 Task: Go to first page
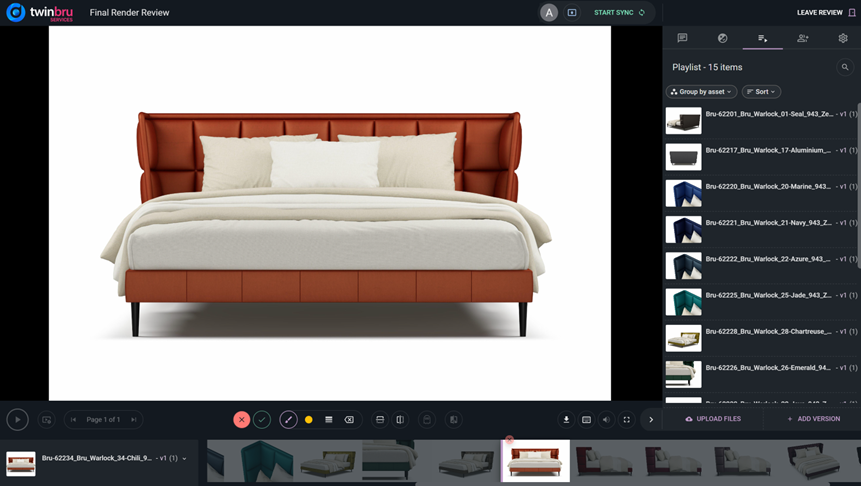(x=73, y=420)
